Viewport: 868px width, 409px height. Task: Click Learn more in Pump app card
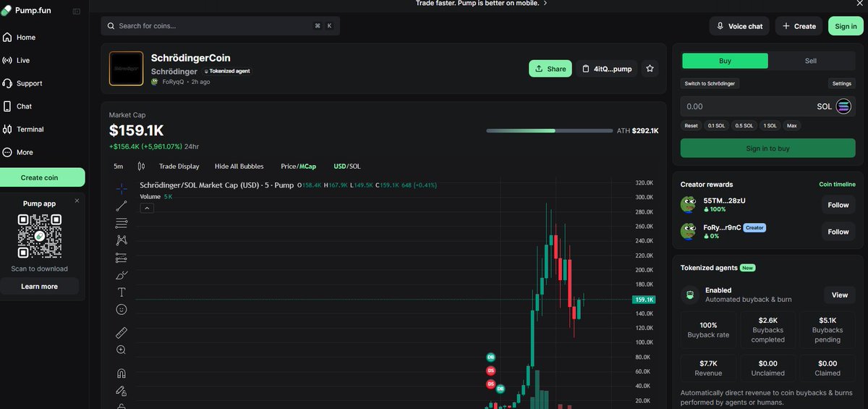(x=40, y=287)
